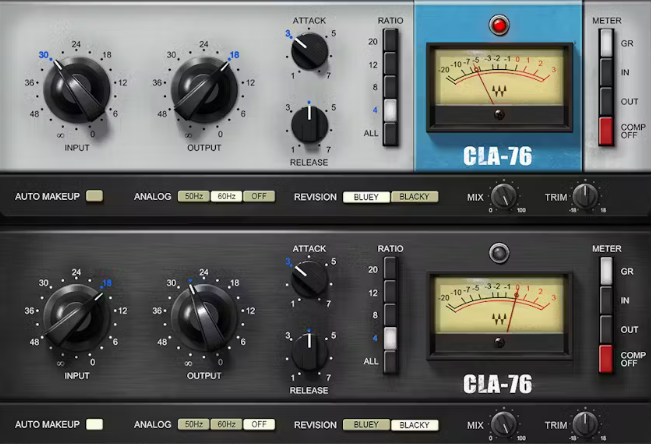Click the meter adjustment screw on Blacky unit
This screenshot has width=651, height=444.
tap(499, 342)
